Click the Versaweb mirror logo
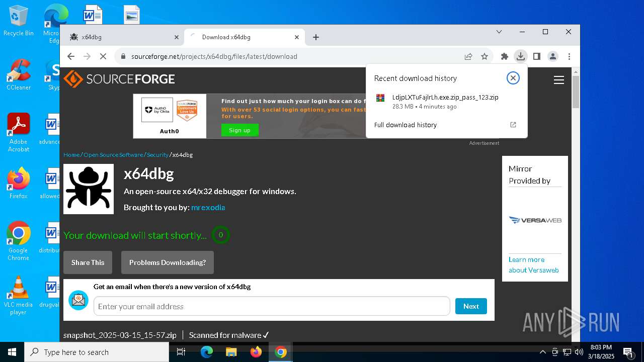The height and width of the screenshot is (362, 644). pos(535,220)
